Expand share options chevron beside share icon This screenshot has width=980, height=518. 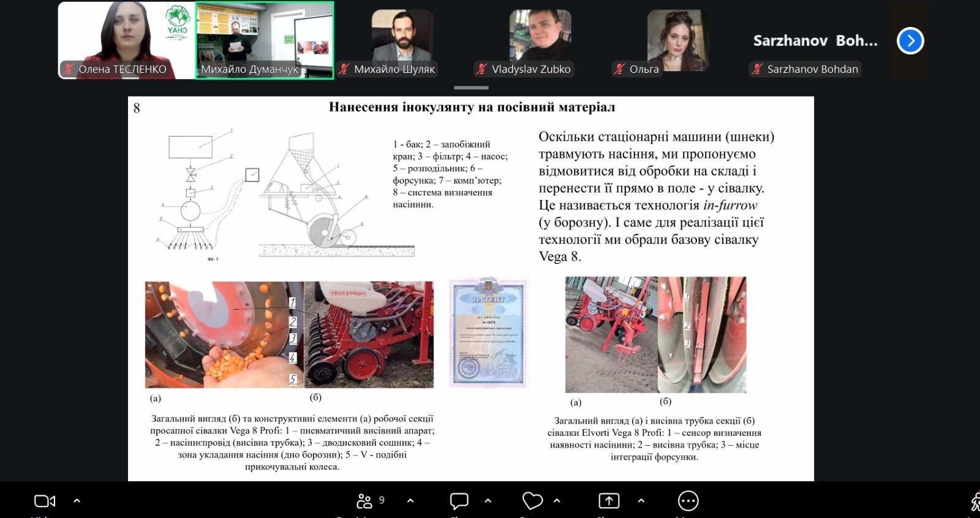tap(641, 501)
